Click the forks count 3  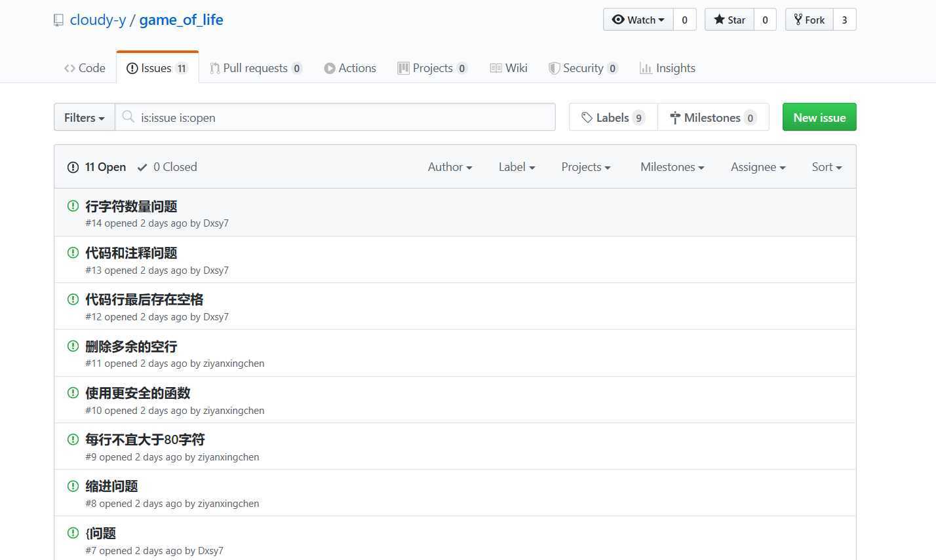coord(845,20)
